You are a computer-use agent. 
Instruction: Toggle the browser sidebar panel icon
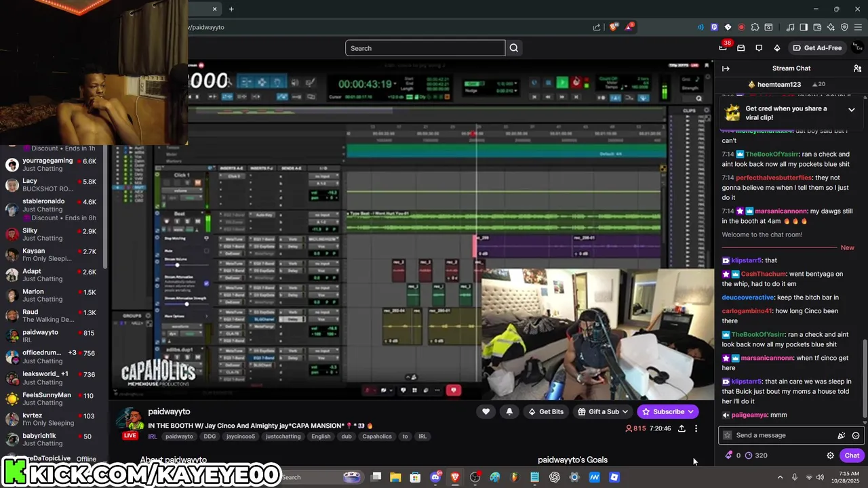click(804, 27)
